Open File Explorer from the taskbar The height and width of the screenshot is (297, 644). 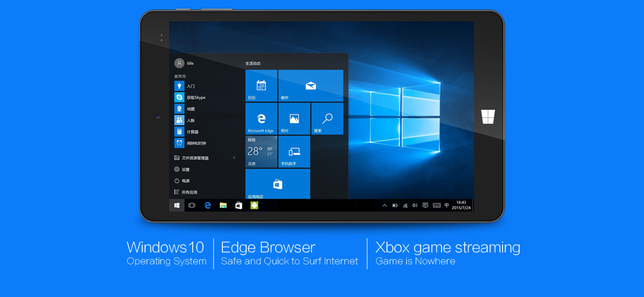[223, 206]
